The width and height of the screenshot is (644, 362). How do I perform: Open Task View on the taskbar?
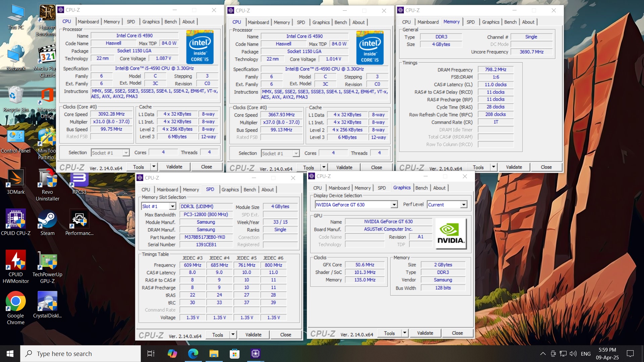click(x=151, y=354)
